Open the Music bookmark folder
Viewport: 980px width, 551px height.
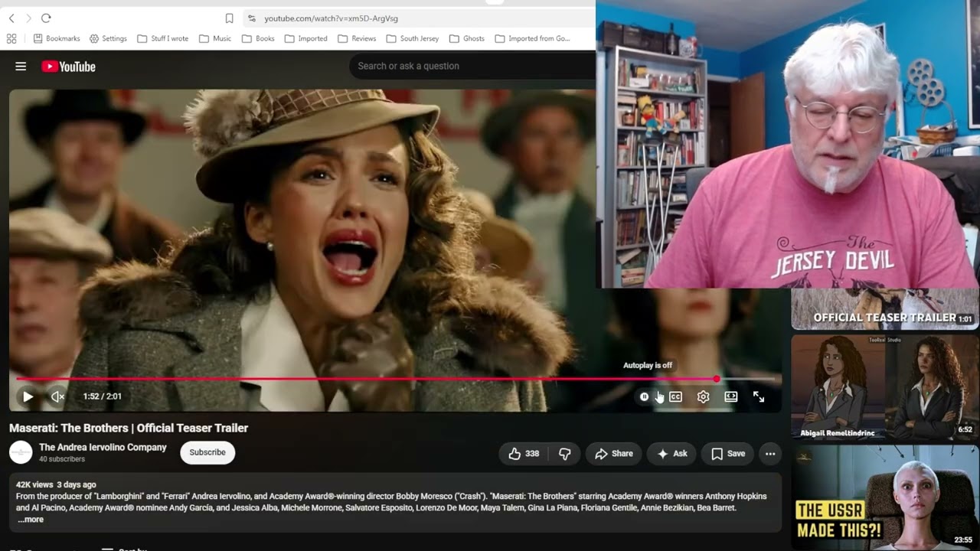215,38
